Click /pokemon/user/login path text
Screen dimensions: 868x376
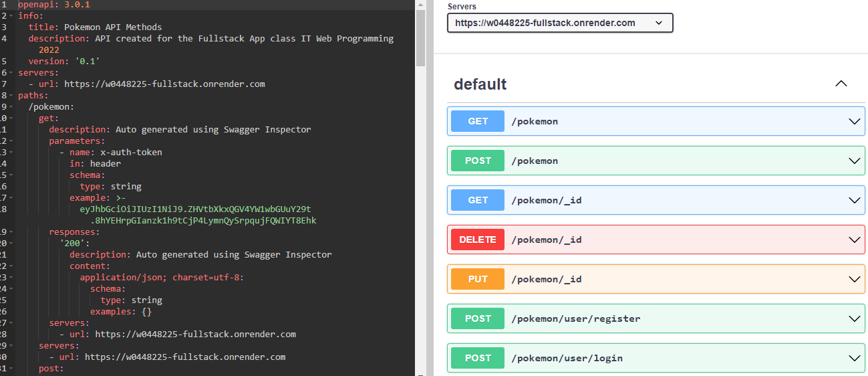[x=567, y=359]
